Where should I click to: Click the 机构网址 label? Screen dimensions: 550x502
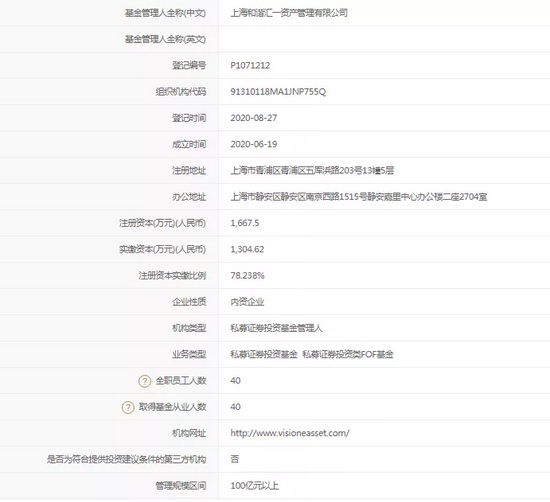tap(189, 433)
